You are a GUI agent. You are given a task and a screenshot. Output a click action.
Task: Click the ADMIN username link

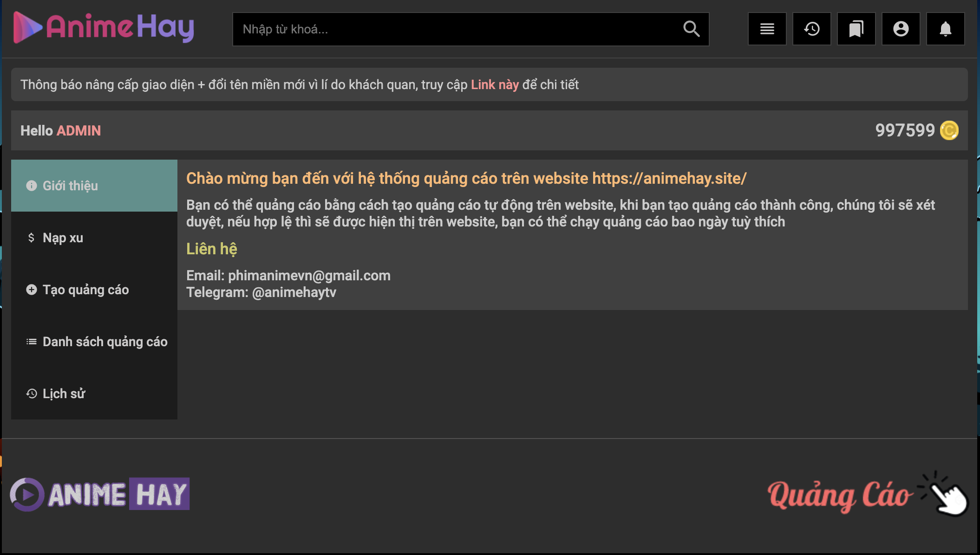(x=78, y=130)
